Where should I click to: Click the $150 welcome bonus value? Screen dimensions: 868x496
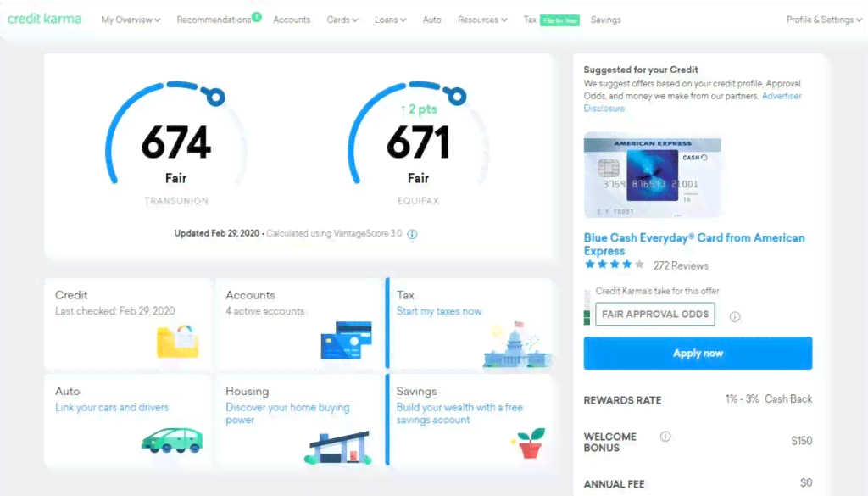pos(802,441)
